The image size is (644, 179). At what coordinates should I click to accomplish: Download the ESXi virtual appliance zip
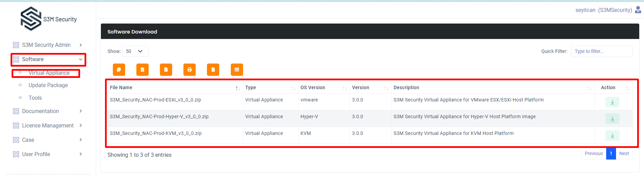tap(612, 102)
